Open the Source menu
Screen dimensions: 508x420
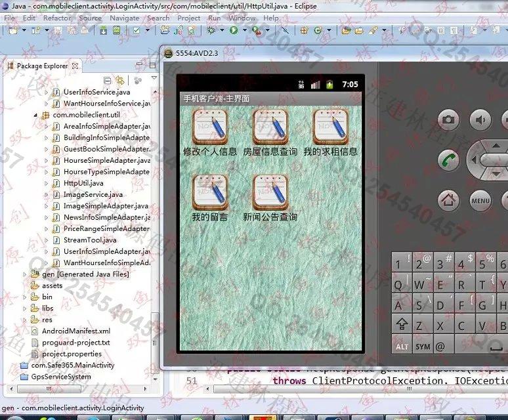90,18
